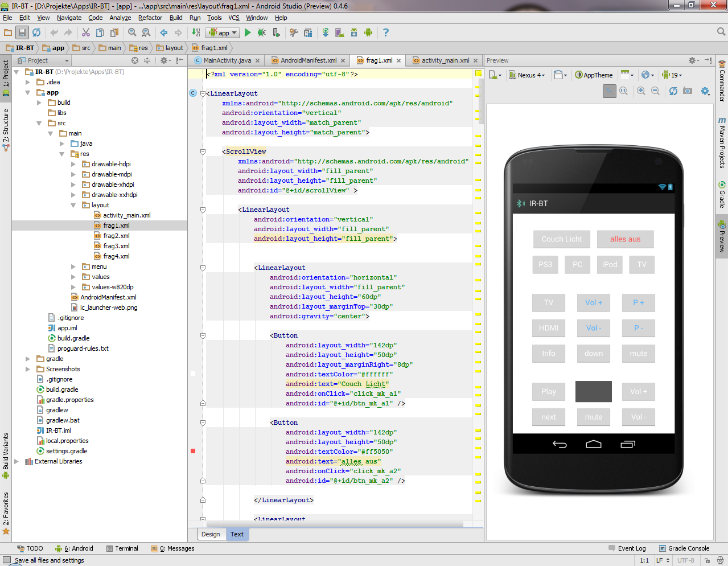The height and width of the screenshot is (566, 728).
Task: Open the API level 19 dropdown
Action: [x=672, y=75]
